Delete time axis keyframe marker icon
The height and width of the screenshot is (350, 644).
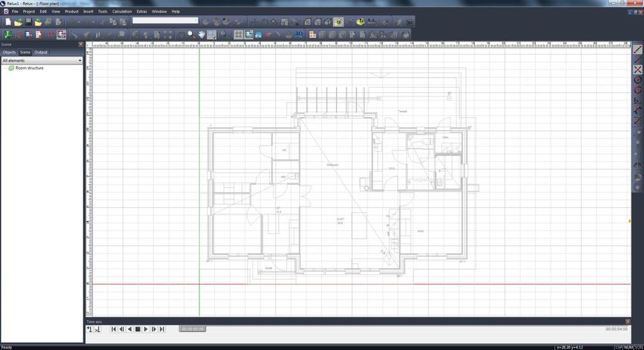point(97,329)
